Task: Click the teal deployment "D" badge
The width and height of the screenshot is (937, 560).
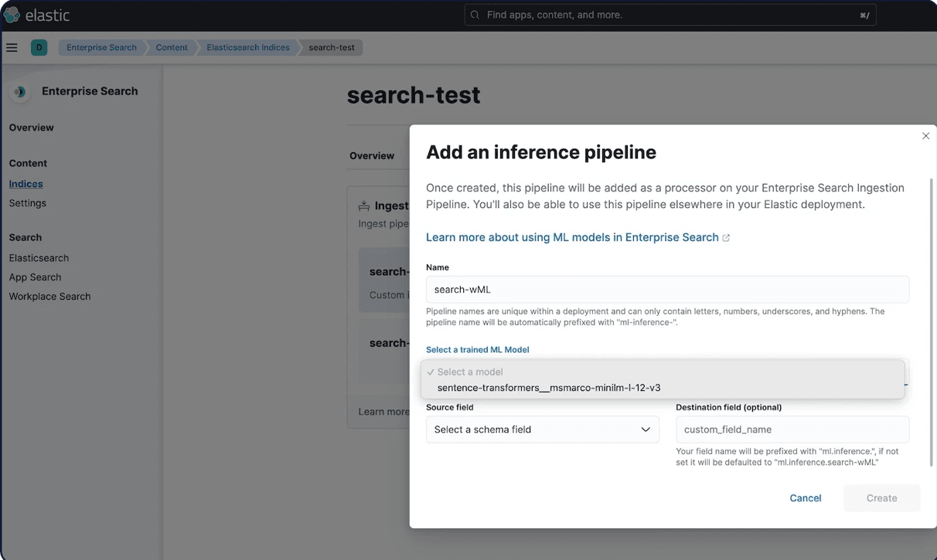Action: [39, 47]
